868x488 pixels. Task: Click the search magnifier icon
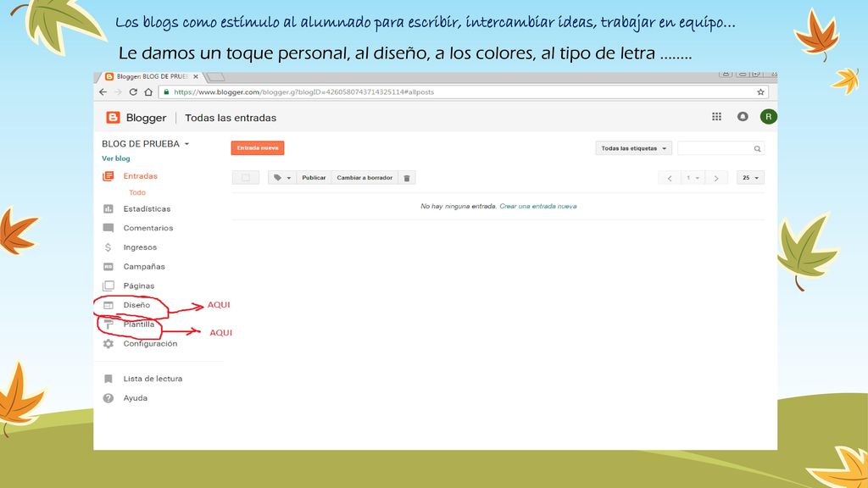pyautogui.click(x=757, y=148)
